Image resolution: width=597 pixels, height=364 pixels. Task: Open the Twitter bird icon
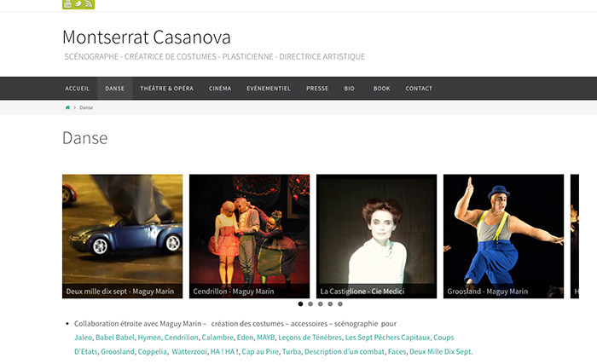pyautogui.click(x=78, y=3)
